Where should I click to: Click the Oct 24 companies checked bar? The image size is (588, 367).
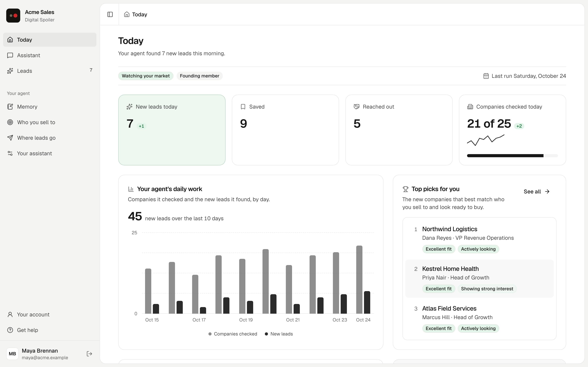359,280
